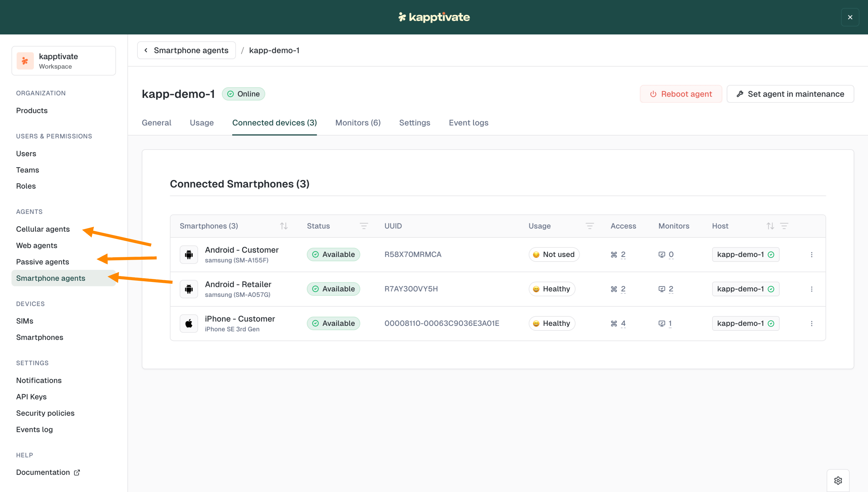The height and width of the screenshot is (492, 868).
Task: Click the settings gear icon at bottom right
Action: pyautogui.click(x=838, y=480)
